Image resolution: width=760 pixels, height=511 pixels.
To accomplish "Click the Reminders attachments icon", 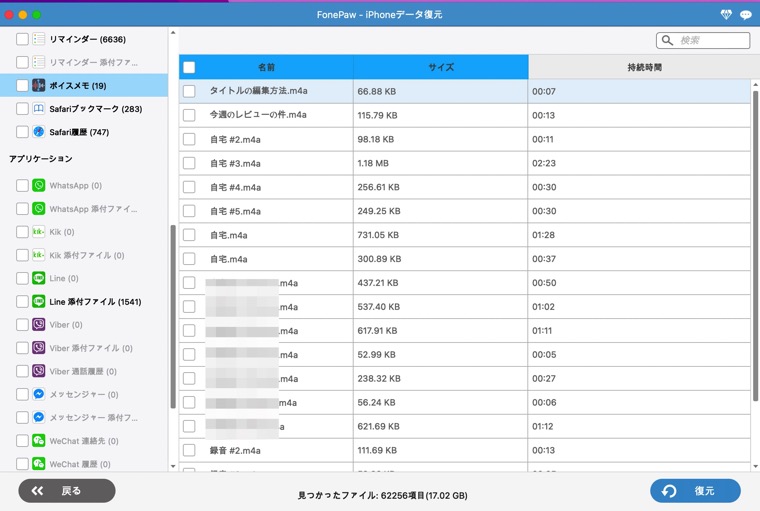I will pyautogui.click(x=39, y=62).
